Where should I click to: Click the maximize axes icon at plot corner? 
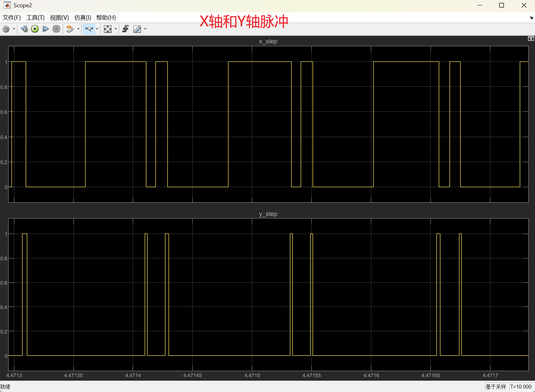[531, 39]
